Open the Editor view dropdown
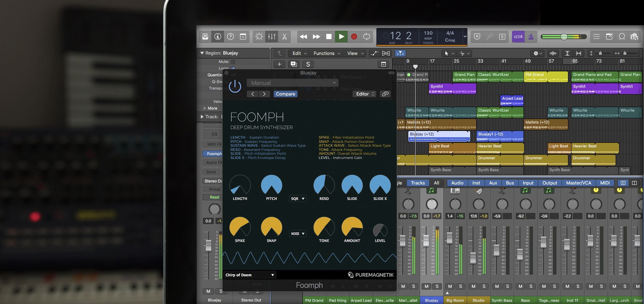This screenshot has width=644, height=304. (x=364, y=94)
